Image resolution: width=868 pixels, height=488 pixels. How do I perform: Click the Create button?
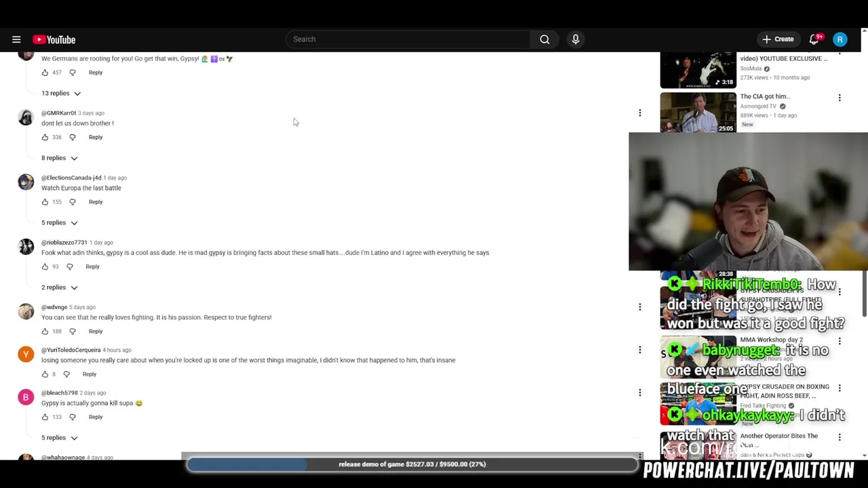pos(778,39)
